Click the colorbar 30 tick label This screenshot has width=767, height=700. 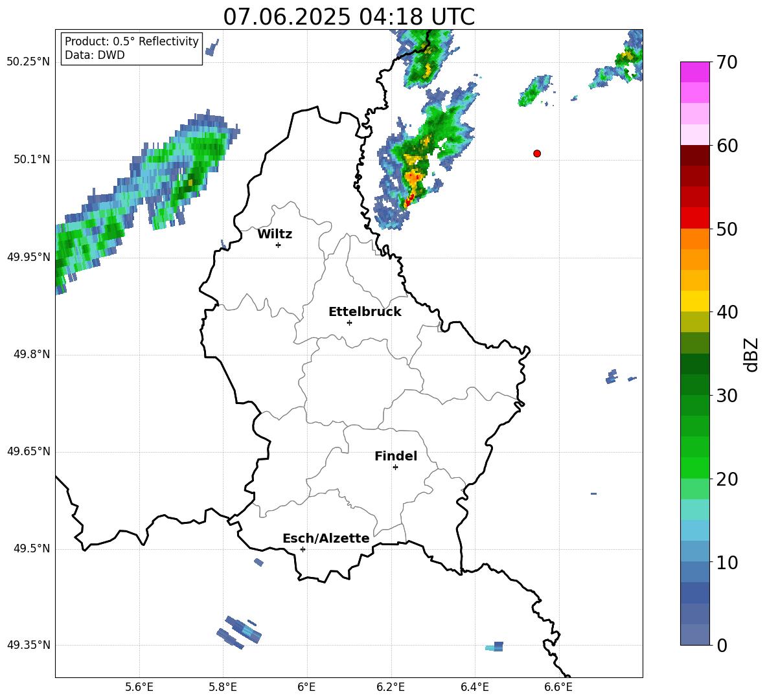coord(727,396)
